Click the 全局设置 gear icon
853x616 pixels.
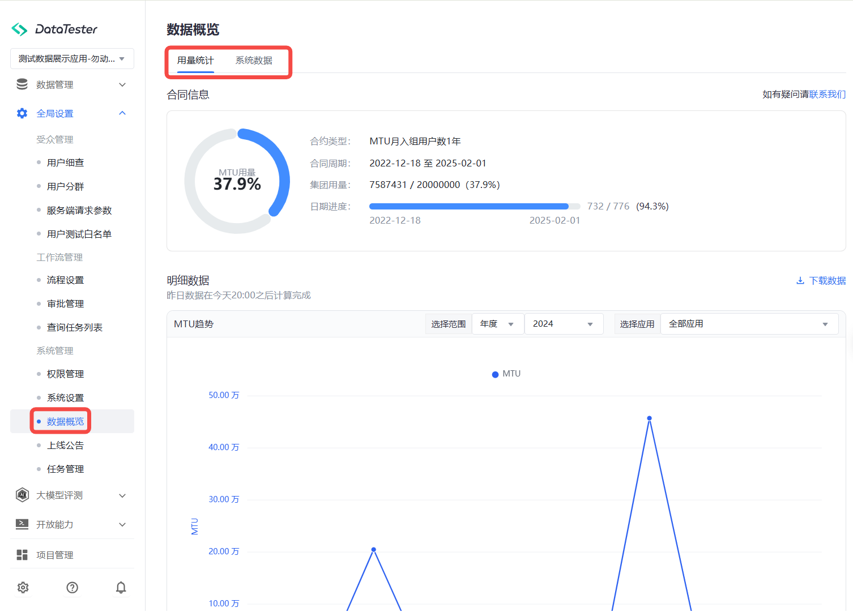point(22,113)
